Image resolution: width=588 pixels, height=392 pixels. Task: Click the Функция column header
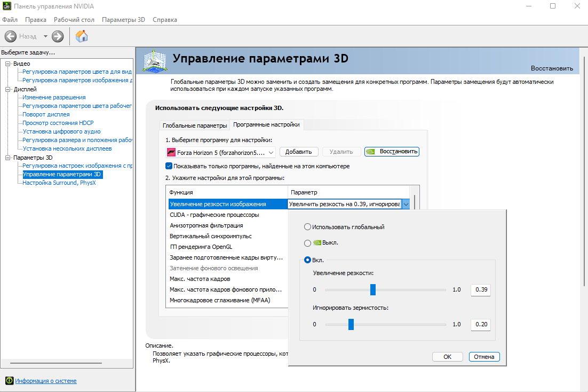(x=227, y=192)
